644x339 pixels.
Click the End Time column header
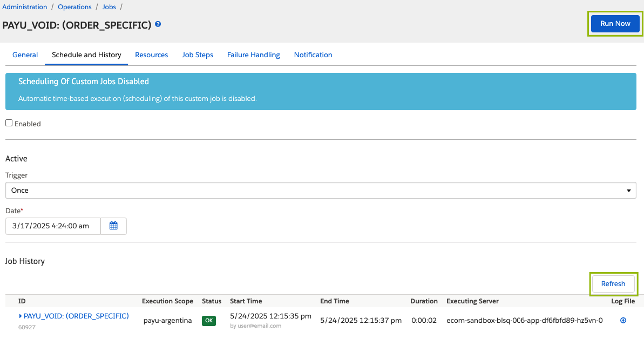tap(335, 301)
